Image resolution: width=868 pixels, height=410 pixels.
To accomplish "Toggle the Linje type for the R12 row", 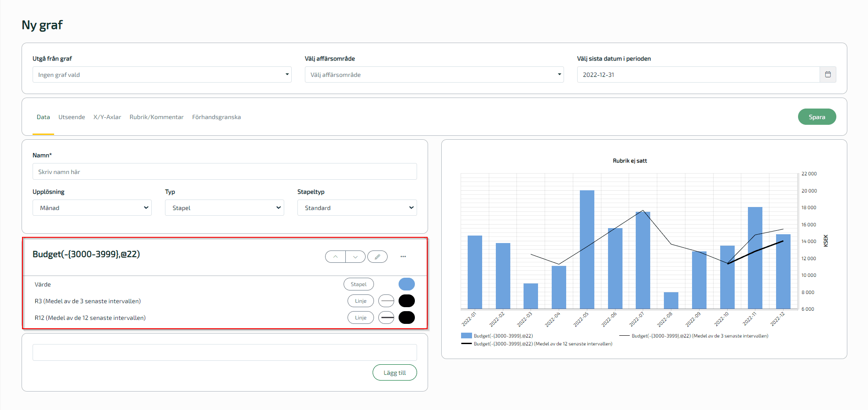I will [361, 318].
